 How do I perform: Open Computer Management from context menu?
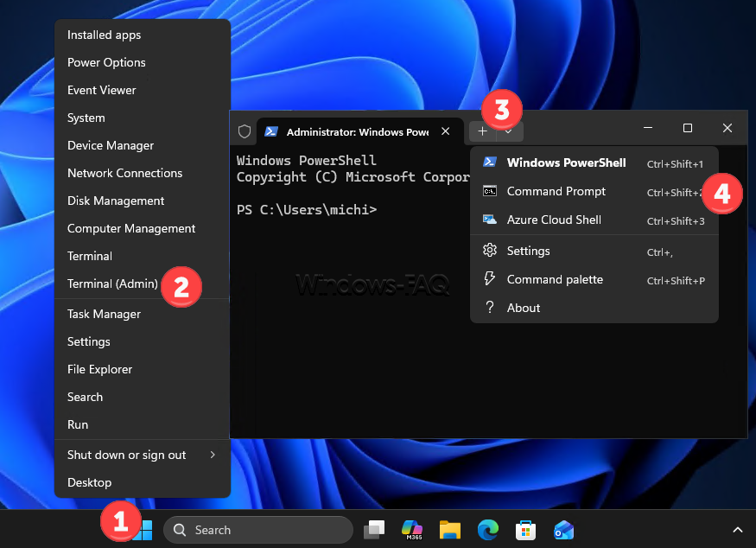(143, 228)
